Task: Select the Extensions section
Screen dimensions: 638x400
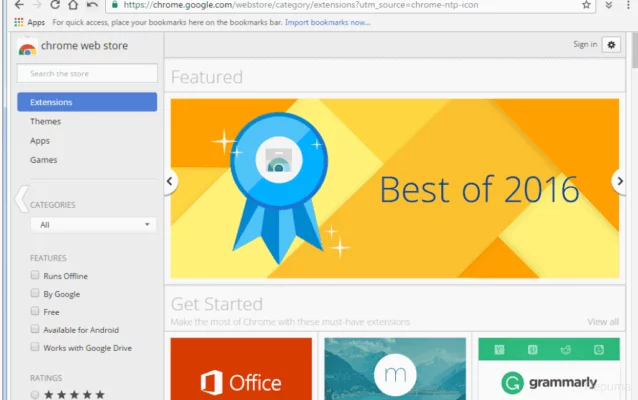Action: [87, 102]
